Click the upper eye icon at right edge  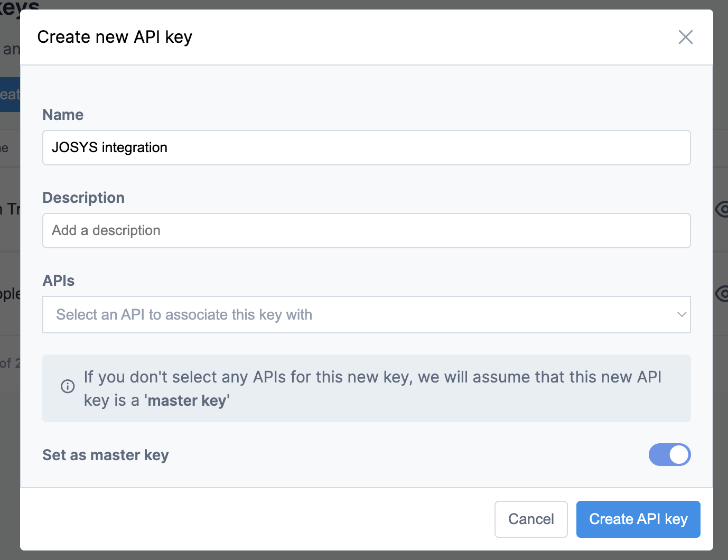pos(722,209)
